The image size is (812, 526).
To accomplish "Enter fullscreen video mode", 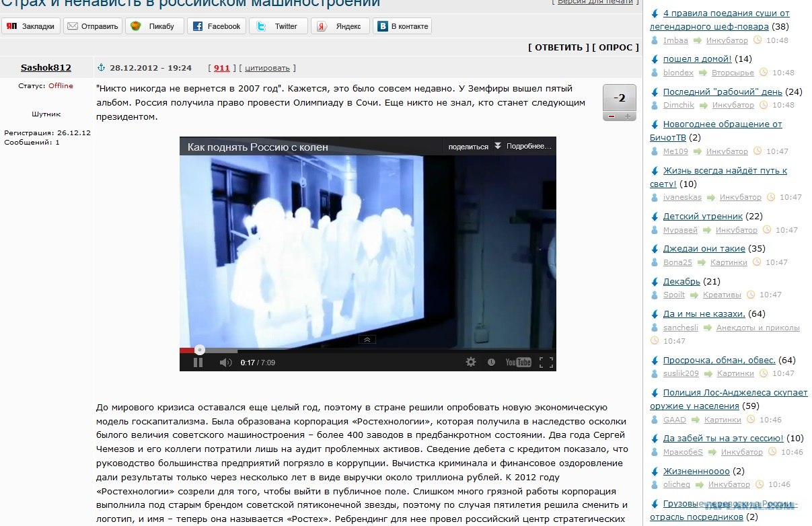I will (x=546, y=362).
